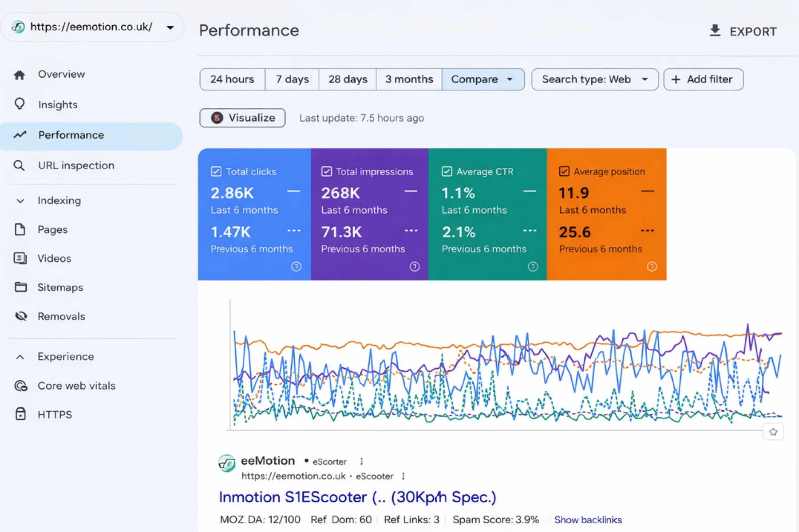Click the Insights lightbulb icon

coord(20,104)
